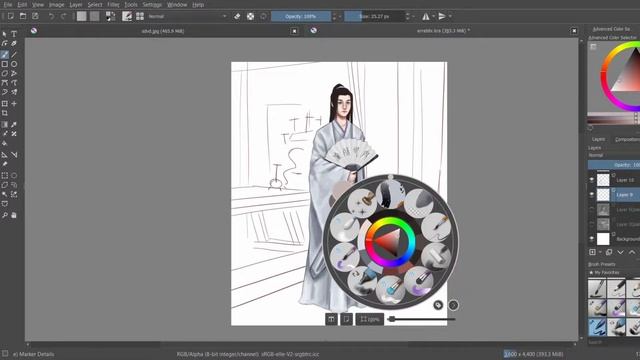The width and height of the screenshot is (640, 360).
Task: Click the Move Layer Up arrow
Action: [x=632, y=252]
